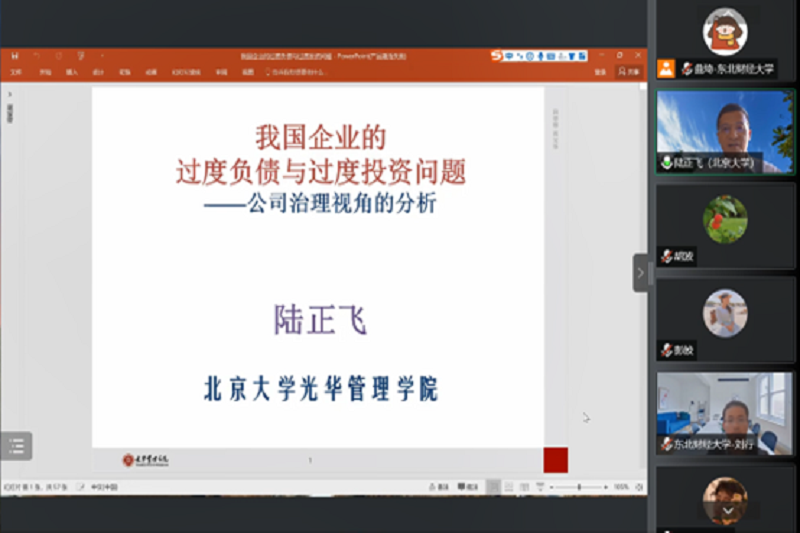Click the orange host icon beside the first participant's name
This screenshot has width=800, height=533.
click(x=666, y=68)
